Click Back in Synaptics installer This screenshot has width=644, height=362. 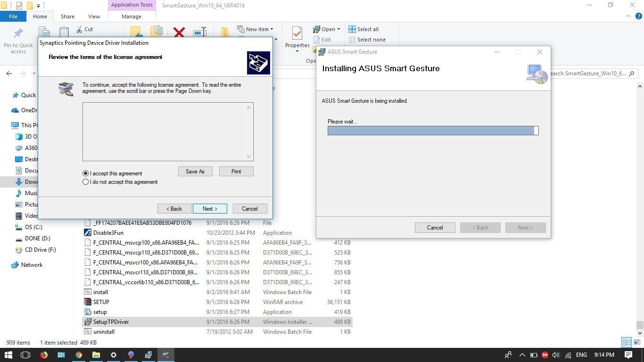[174, 208]
